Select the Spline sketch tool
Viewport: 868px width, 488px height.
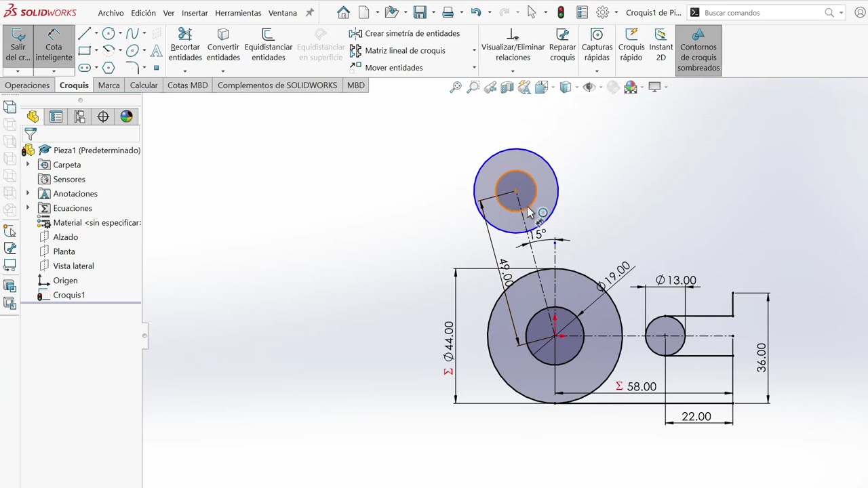click(132, 33)
